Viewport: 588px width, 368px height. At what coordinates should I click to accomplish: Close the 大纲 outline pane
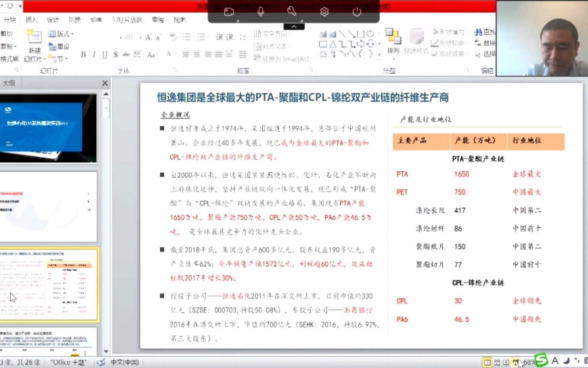(x=105, y=83)
